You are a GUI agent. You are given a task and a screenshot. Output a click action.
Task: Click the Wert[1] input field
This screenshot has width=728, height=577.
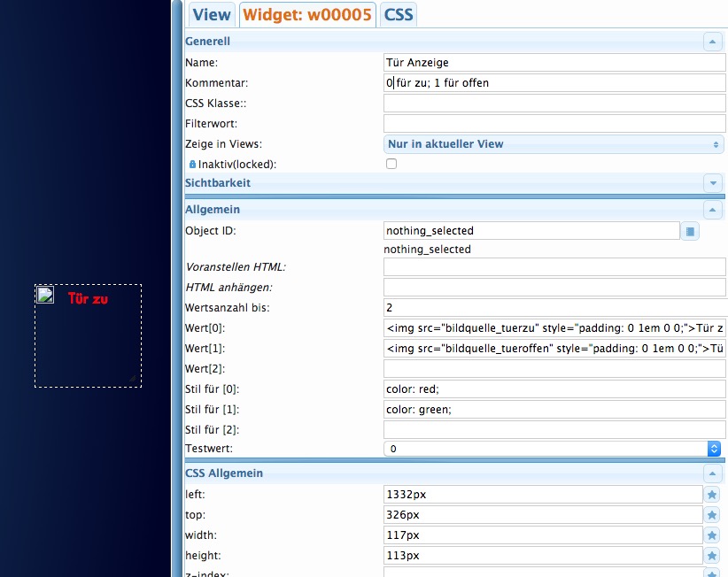coord(554,349)
